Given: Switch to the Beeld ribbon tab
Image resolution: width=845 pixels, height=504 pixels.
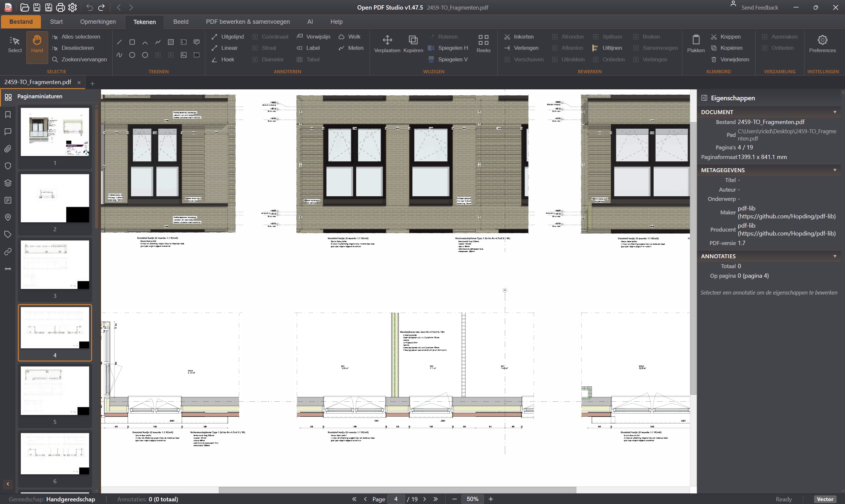Looking at the screenshot, I should tap(181, 22).
